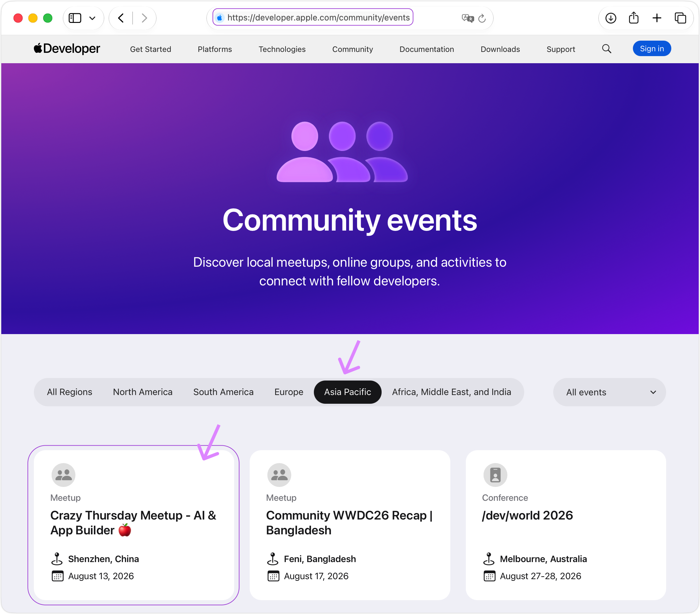Click the Sign in button
The image size is (700, 614).
click(x=652, y=49)
